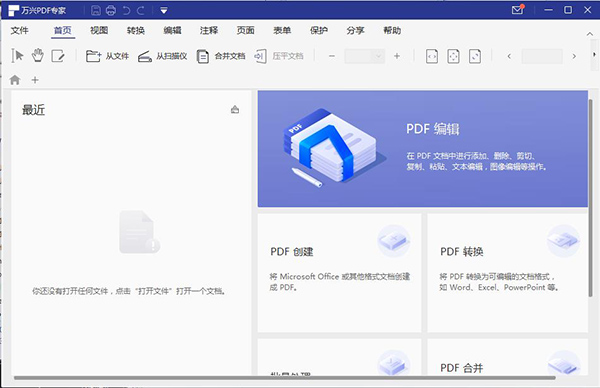Viewport: 600px width, 388px height.
Task: Create PDF using 从文件 button
Action: pyautogui.click(x=107, y=56)
